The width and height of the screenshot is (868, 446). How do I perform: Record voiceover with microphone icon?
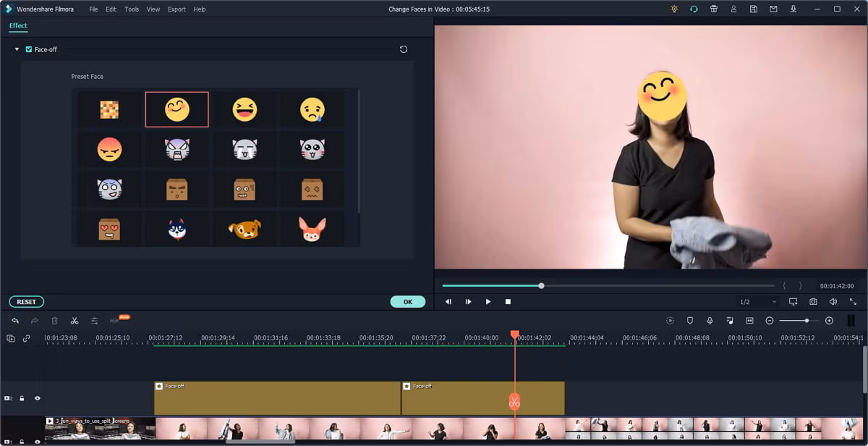pos(710,321)
